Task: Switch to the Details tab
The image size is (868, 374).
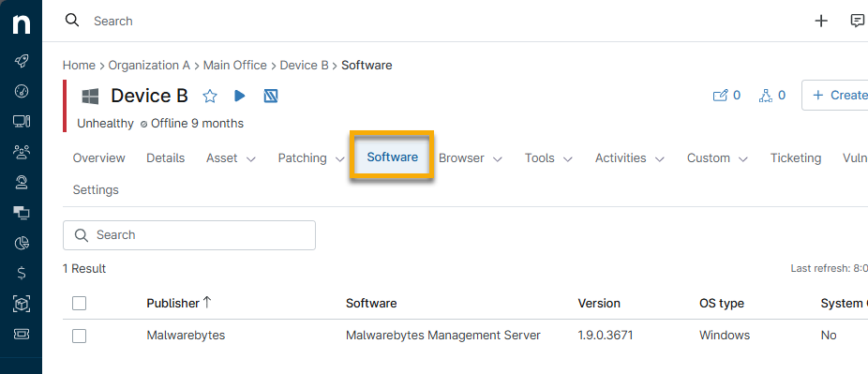Action: point(166,158)
